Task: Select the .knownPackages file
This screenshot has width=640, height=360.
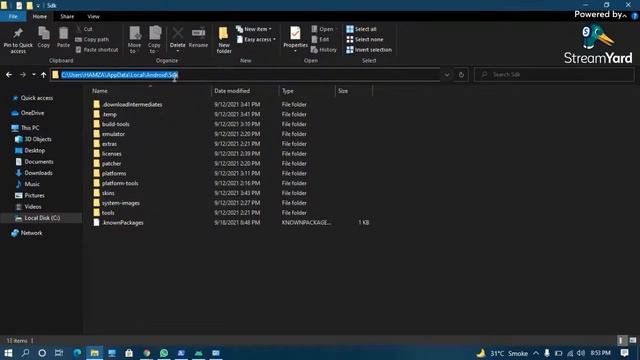Action: [122, 222]
